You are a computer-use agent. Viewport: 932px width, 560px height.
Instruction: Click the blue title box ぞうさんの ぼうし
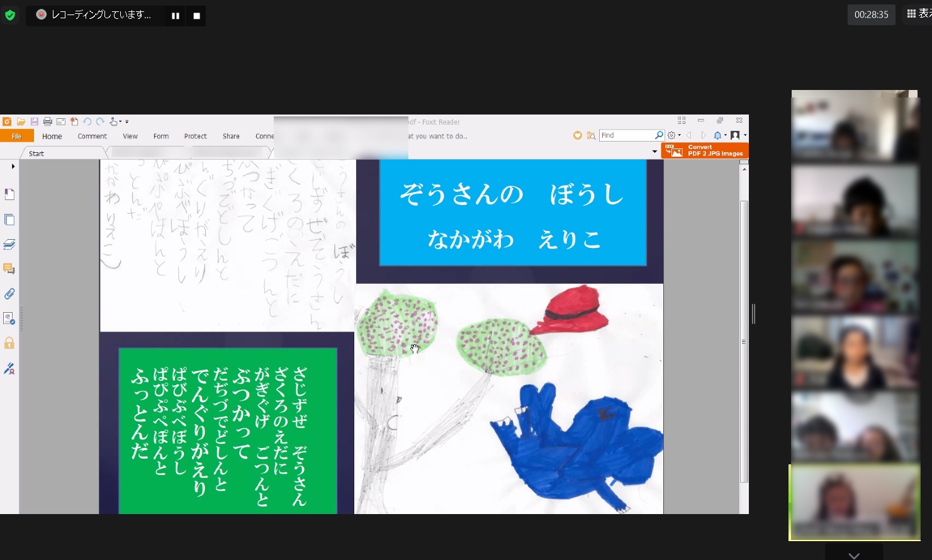tap(513, 213)
